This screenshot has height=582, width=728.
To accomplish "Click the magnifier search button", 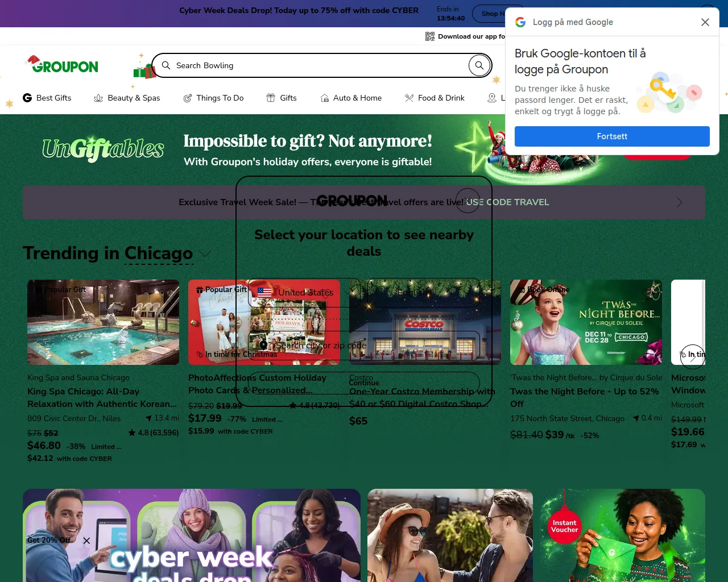I will tap(479, 65).
